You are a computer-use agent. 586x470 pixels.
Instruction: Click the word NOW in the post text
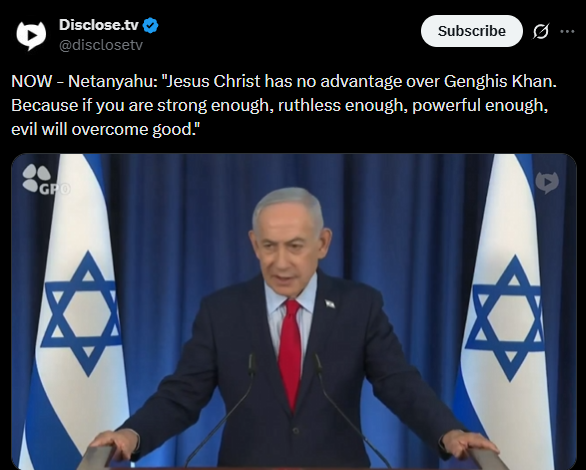[x=32, y=81]
